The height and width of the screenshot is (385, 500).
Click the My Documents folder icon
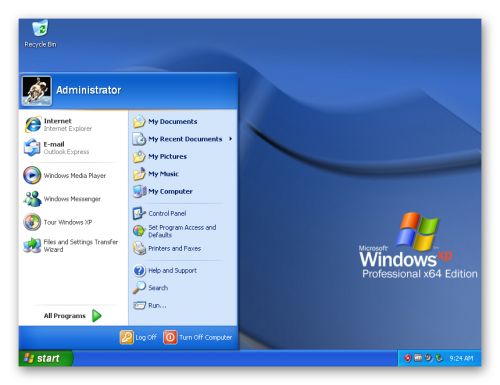[x=139, y=121]
